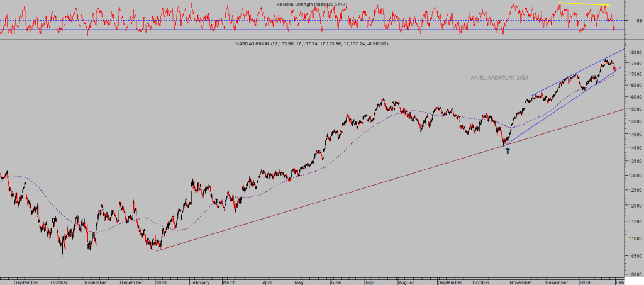This screenshot has width=644, height=285.
Task: Click the February label on time axis
Action: [x=199, y=282]
